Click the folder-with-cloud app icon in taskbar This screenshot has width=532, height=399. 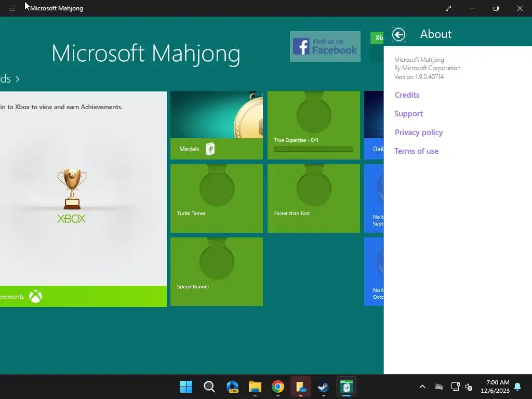301,387
